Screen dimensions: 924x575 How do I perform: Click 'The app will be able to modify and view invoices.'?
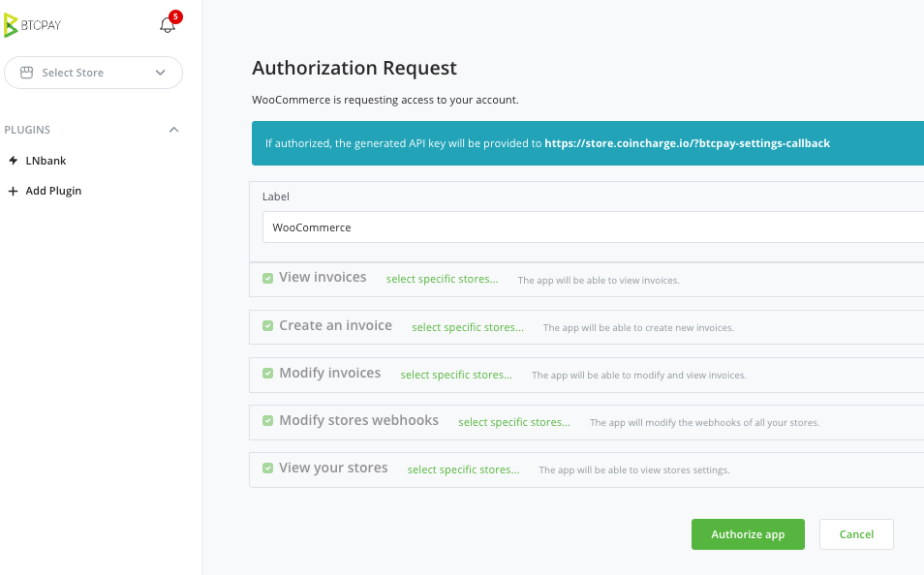pyautogui.click(x=639, y=376)
